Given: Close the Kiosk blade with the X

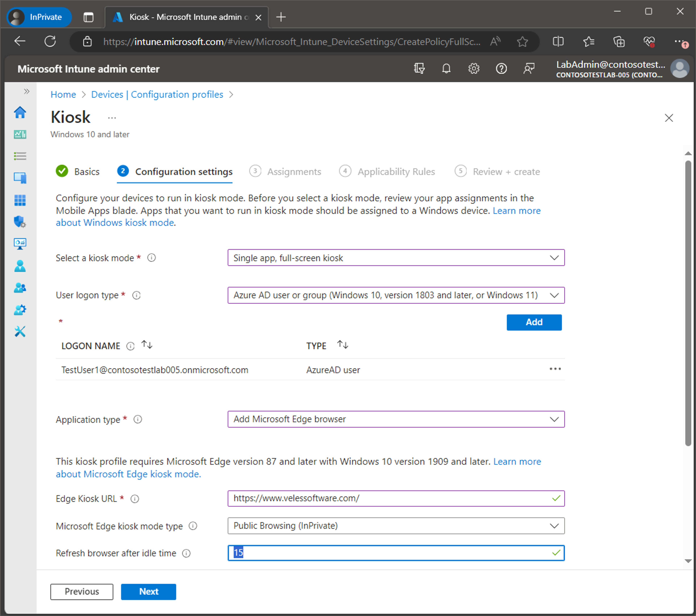Looking at the screenshot, I should tap(669, 118).
